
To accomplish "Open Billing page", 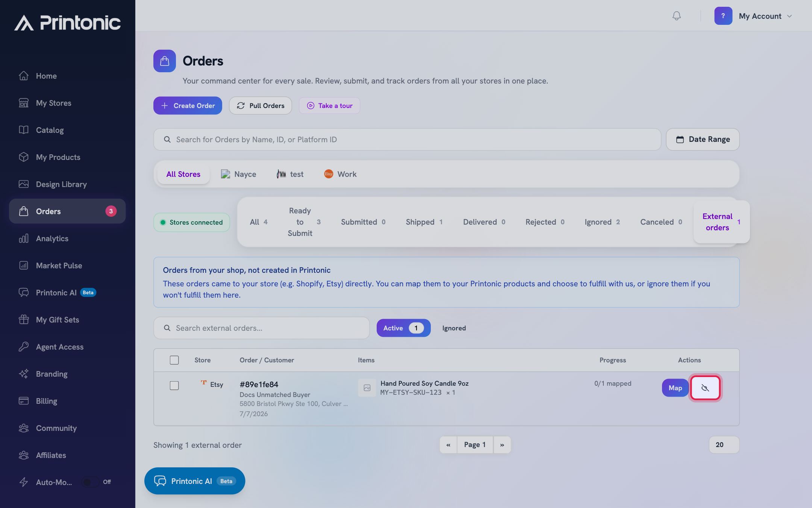I will (67, 401).
